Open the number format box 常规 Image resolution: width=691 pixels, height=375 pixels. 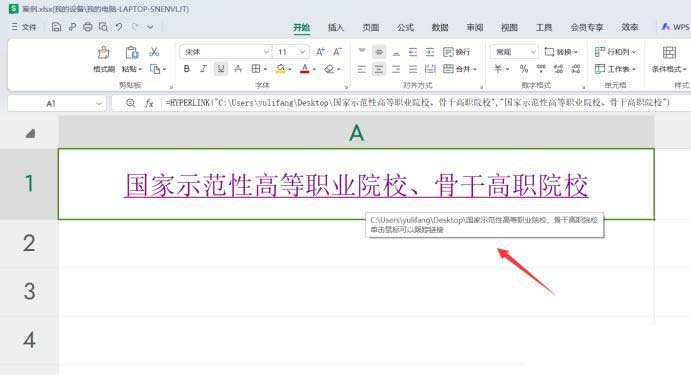pyautogui.click(x=514, y=52)
